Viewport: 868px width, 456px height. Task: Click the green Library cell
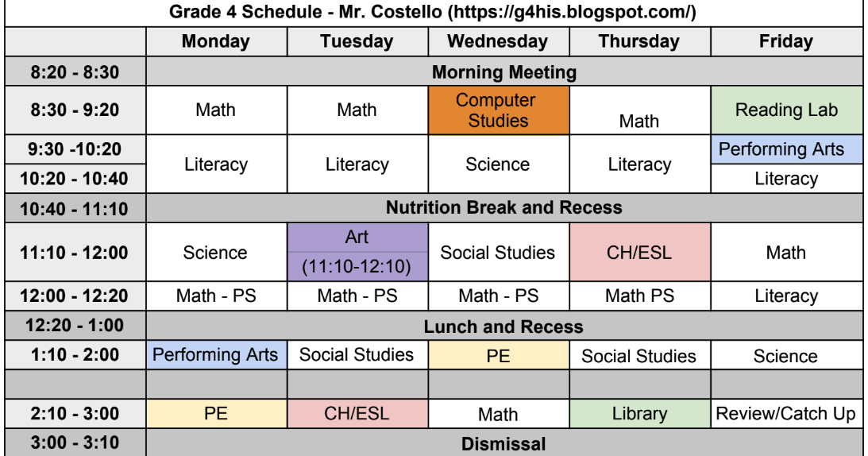point(640,413)
